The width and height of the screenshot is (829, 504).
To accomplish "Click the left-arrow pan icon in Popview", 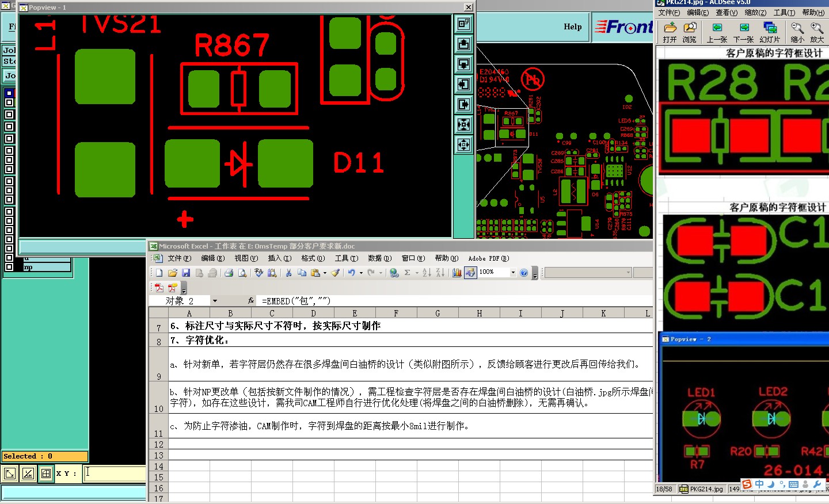I will (x=463, y=85).
